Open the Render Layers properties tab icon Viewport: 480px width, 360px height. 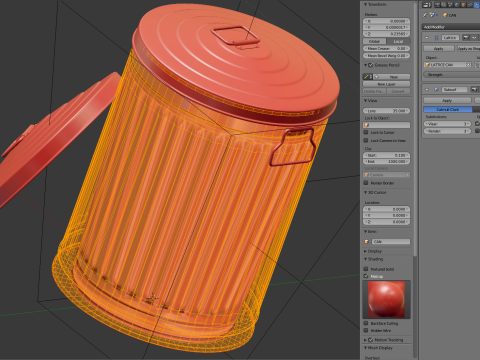click(x=444, y=5)
